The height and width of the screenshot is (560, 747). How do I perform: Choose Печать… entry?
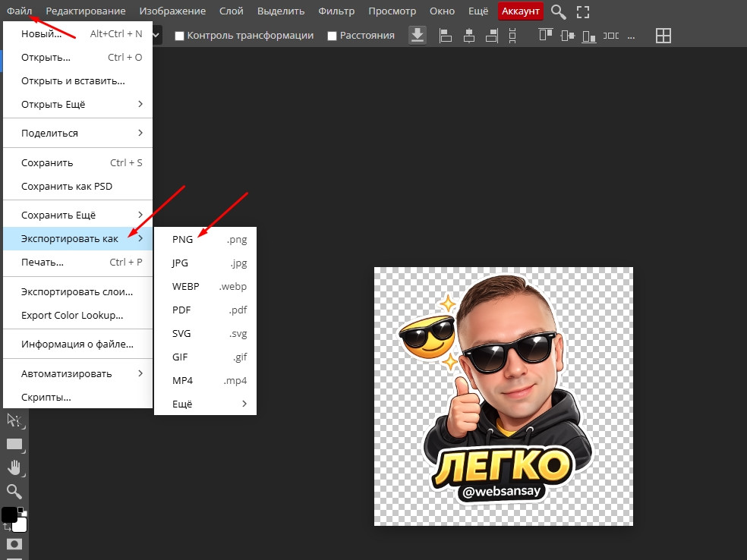point(77,262)
